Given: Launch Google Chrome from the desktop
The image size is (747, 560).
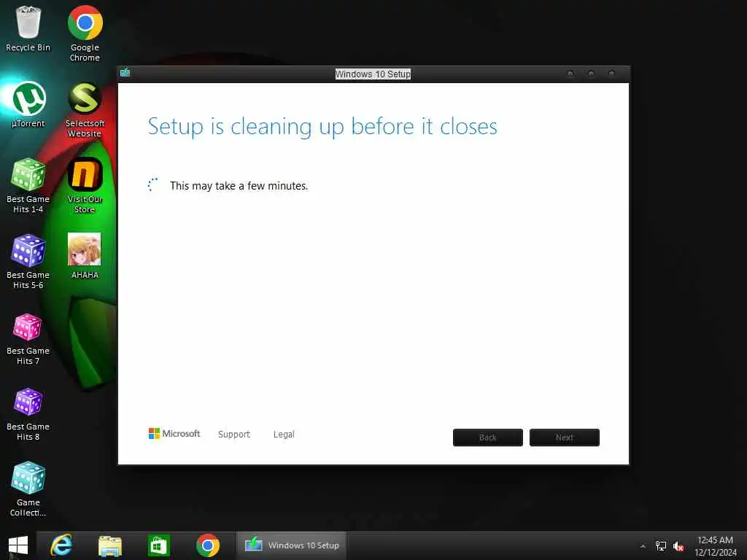Looking at the screenshot, I should (85, 34).
